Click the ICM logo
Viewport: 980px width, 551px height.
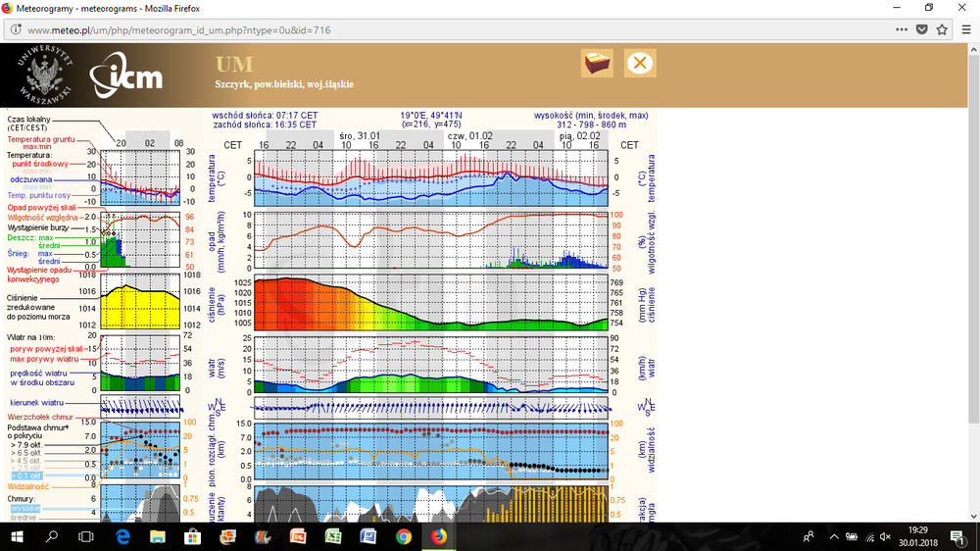[x=126, y=75]
